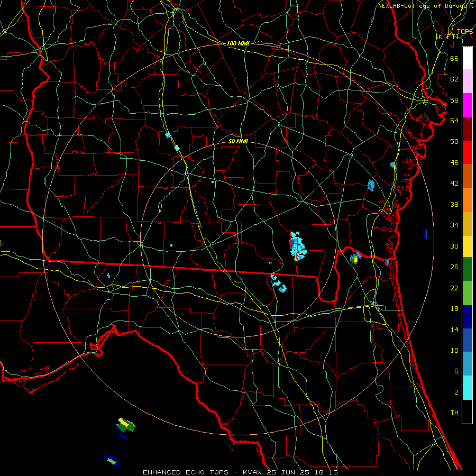Click the legend value '10'
The image size is (476, 476).
[454, 351]
